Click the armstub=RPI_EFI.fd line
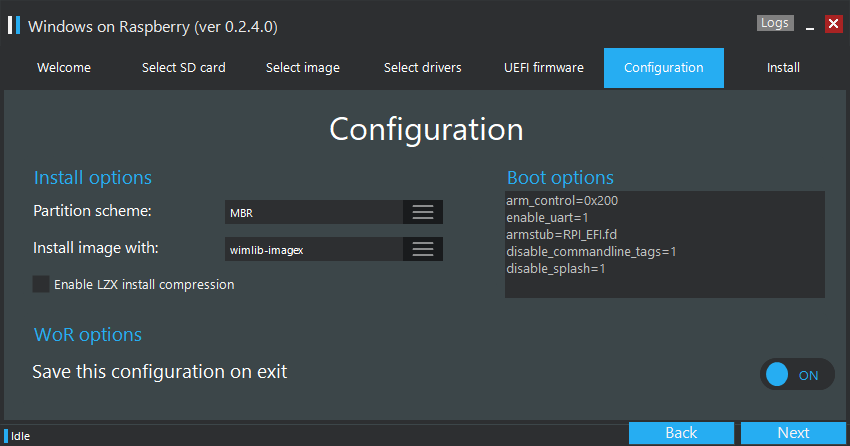 pyautogui.click(x=562, y=235)
